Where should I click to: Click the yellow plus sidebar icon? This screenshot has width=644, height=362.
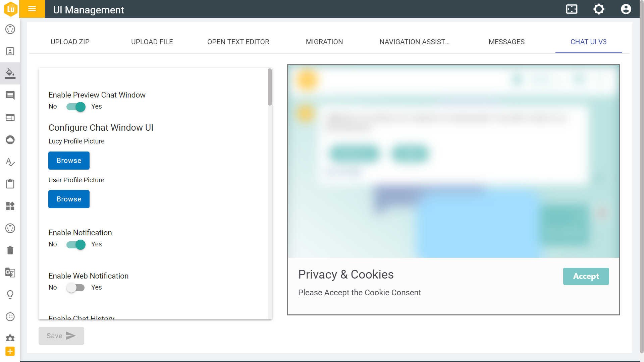10,351
